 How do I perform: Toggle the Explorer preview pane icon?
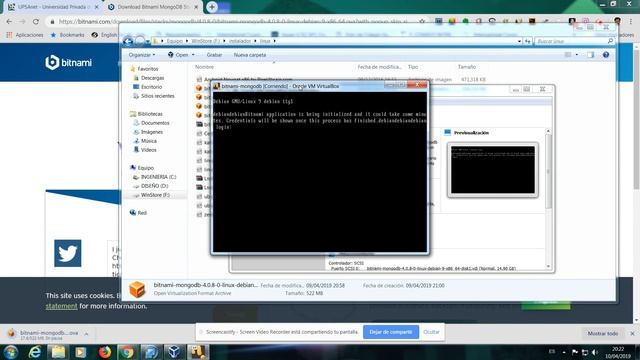(591, 55)
